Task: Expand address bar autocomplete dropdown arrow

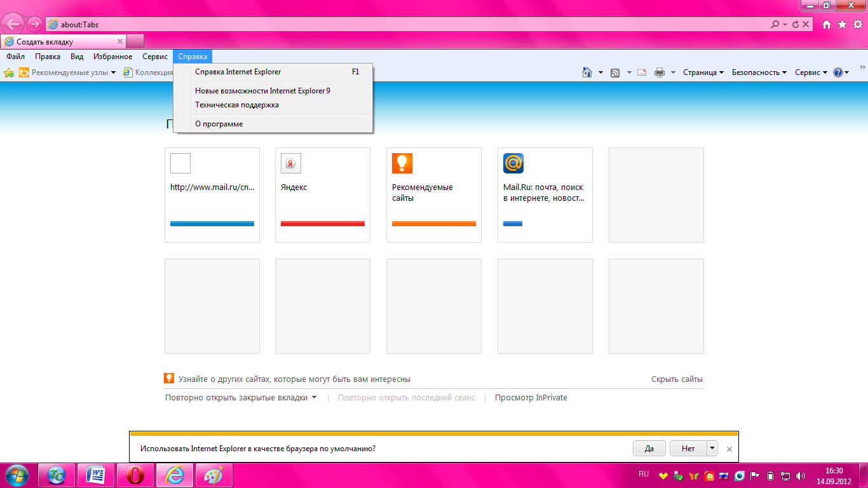Action: [785, 25]
